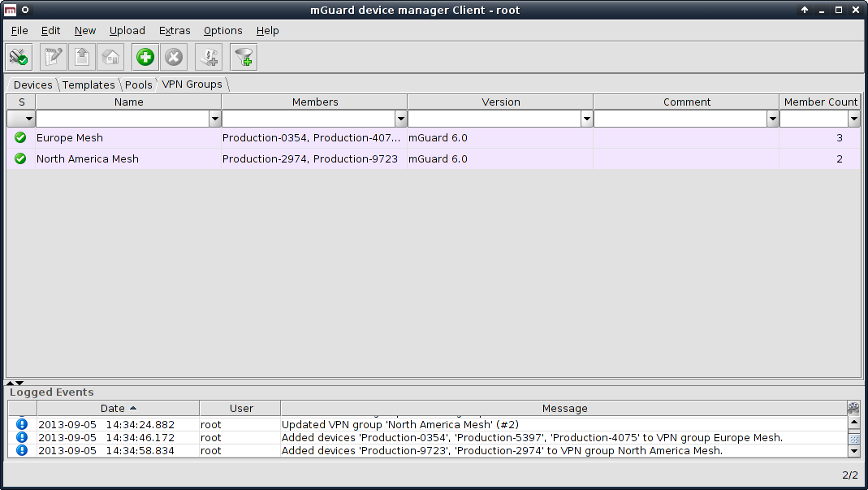Open the Version filter dropdown arrow
Image resolution: width=868 pixels, height=490 pixels.
click(x=587, y=119)
